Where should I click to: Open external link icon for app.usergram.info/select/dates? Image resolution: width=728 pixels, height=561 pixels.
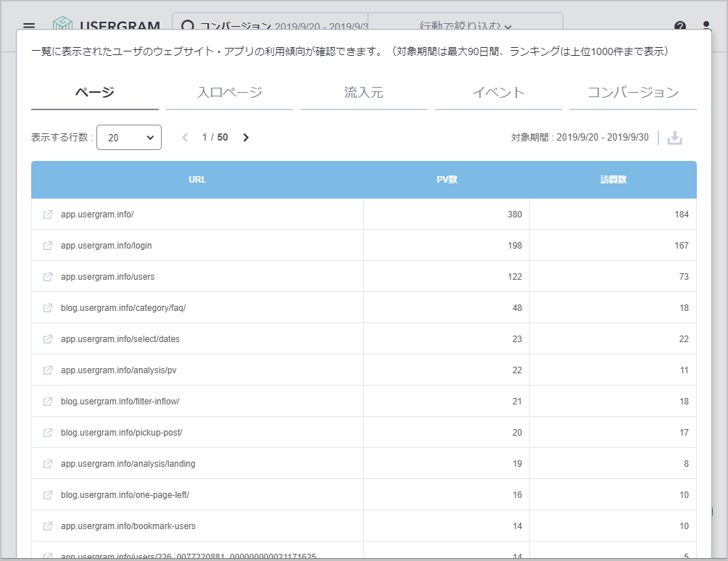48,339
